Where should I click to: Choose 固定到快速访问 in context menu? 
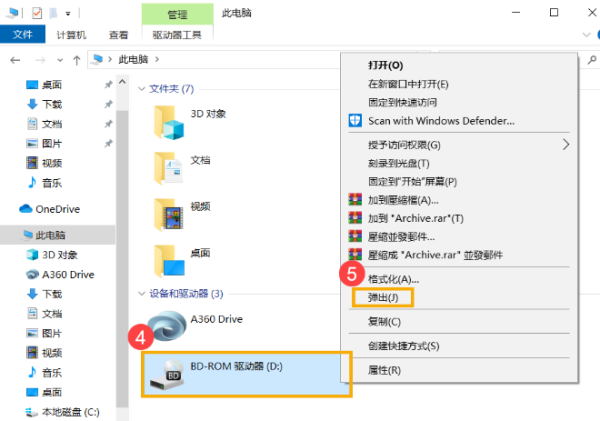click(x=402, y=102)
